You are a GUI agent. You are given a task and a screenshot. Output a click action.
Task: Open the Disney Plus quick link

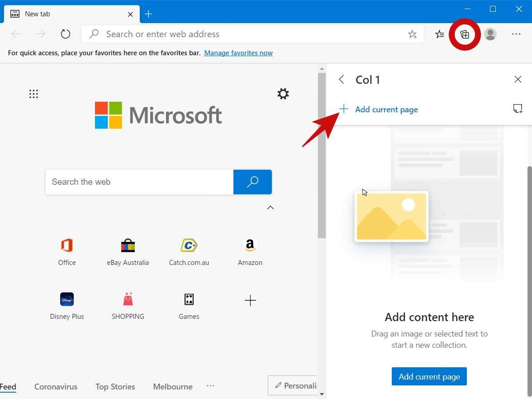(x=67, y=306)
